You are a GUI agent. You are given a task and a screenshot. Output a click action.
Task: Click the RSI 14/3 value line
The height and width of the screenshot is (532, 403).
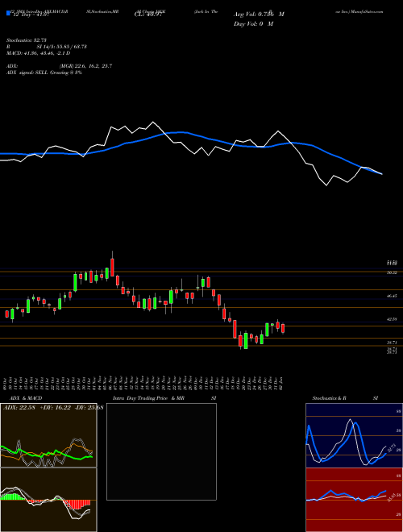pyautogui.click(x=47, y=47)
